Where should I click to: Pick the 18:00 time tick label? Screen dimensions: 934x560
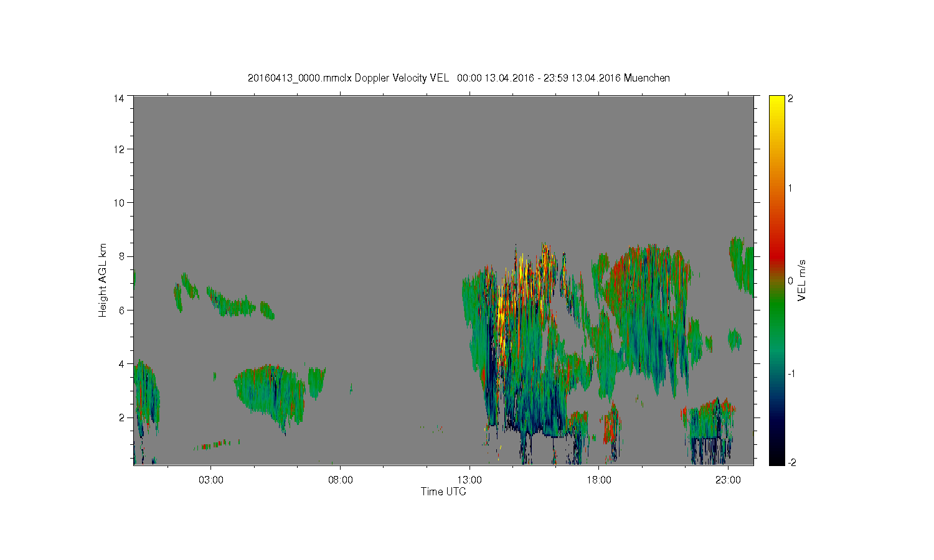(599, 480)
